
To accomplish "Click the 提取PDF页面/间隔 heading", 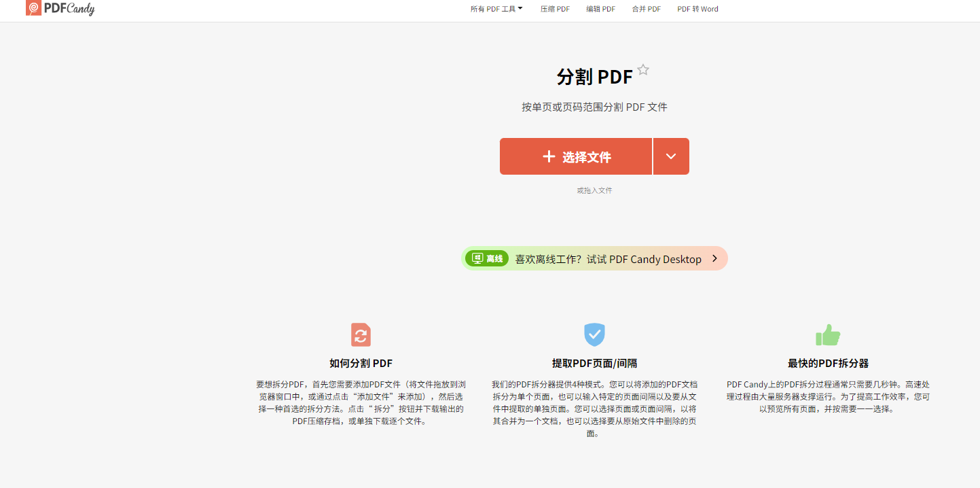I will pyautogui.click(x=594, y=364).
